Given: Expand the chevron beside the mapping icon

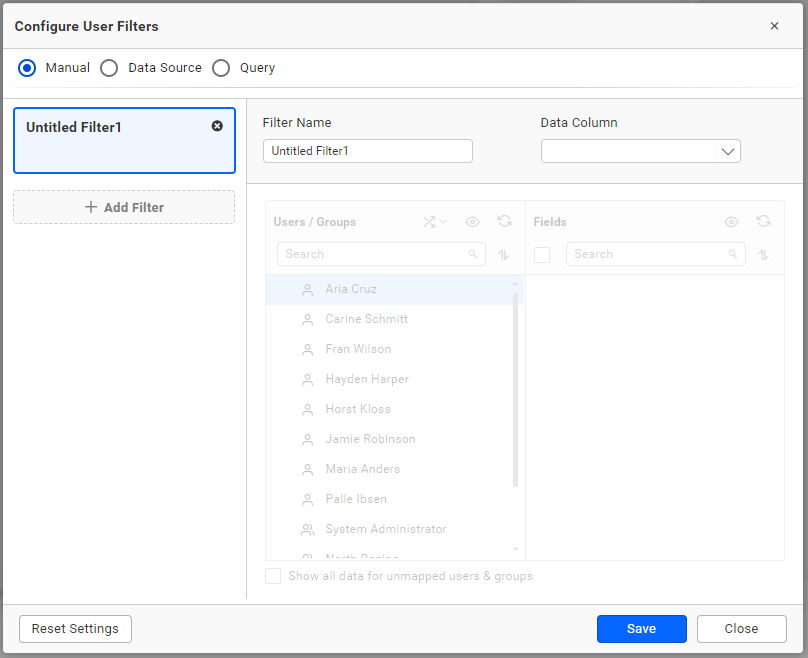Looking at the screenshot, I should [x=443, y=221].
